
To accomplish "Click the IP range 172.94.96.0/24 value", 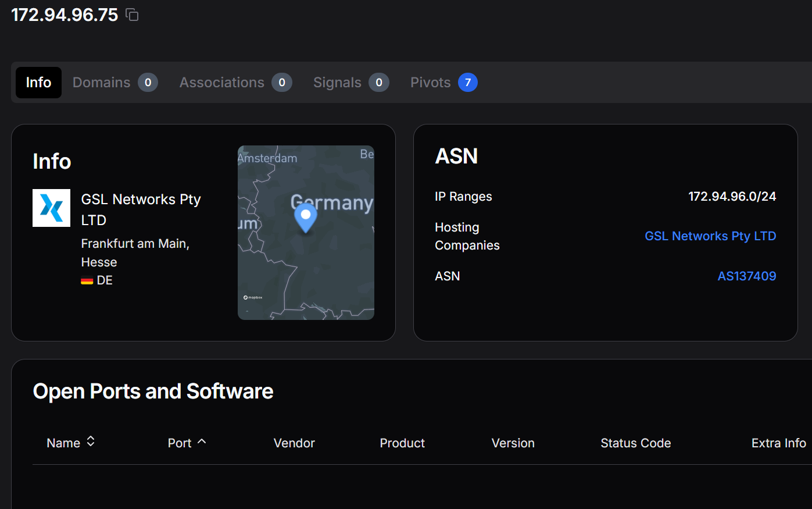I will [732, 197].
